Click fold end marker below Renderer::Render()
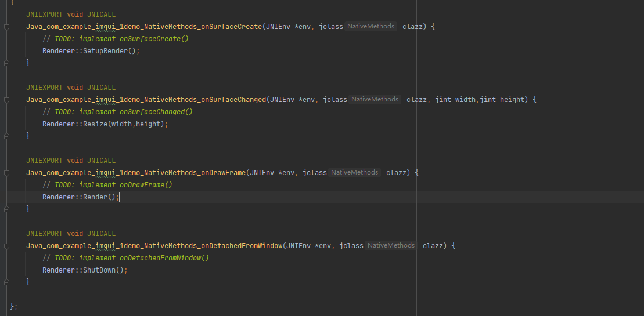 click(7, 209)
